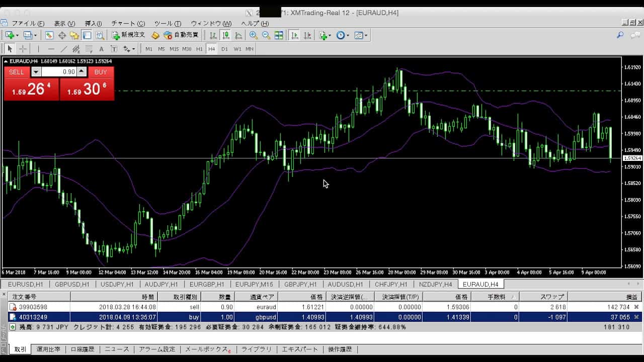Switch timeframe to H1
Screen dimensions: 644x362
[199, 49]
